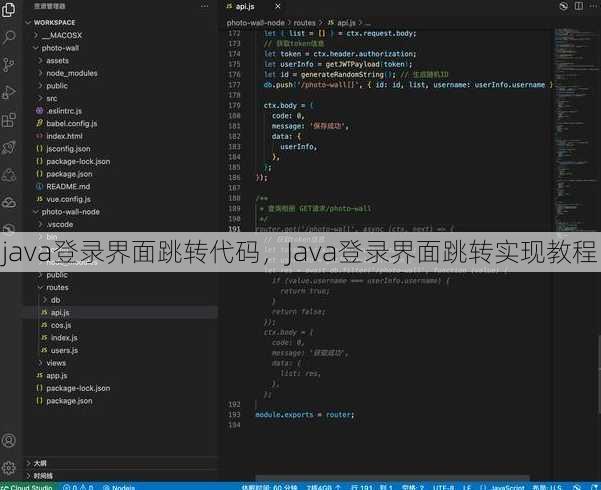Open users.js file

(x=64, y=350)
